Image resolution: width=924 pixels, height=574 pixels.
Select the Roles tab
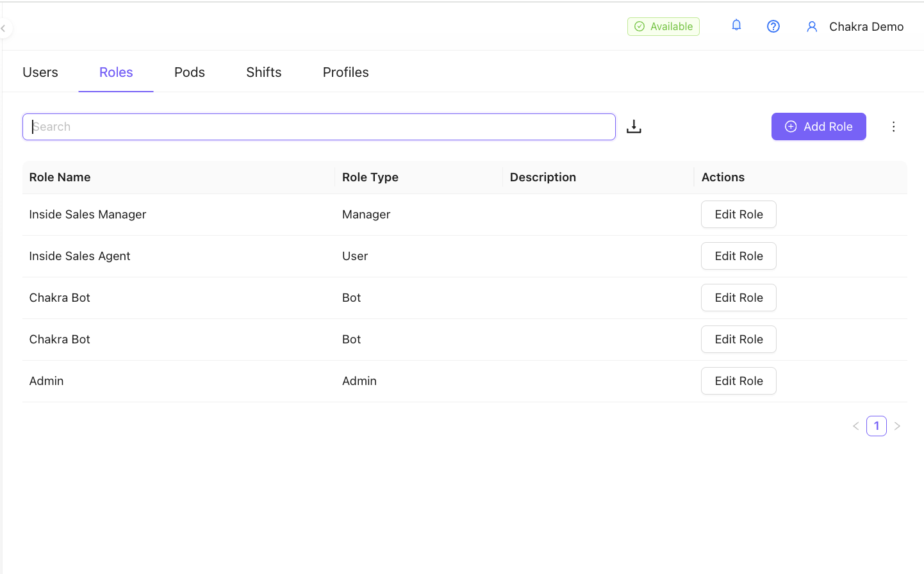tap(116, 72)
